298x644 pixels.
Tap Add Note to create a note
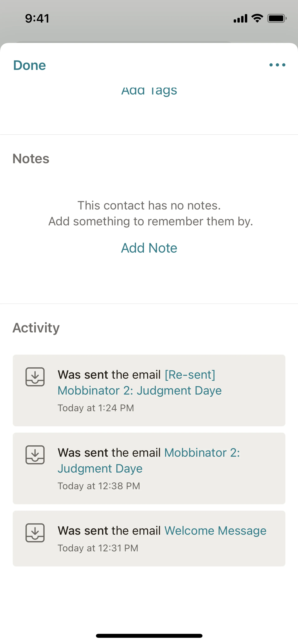coord(149,248)
